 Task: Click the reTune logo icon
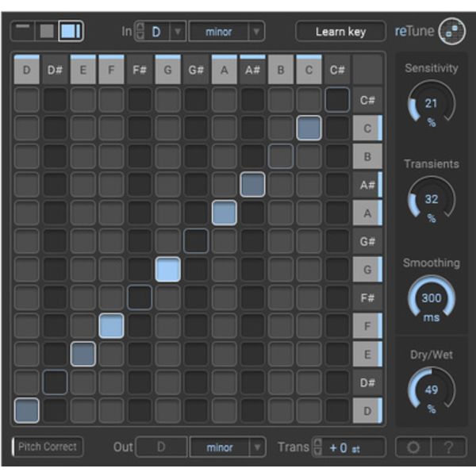pyautogui.click(x=452, y=32)
